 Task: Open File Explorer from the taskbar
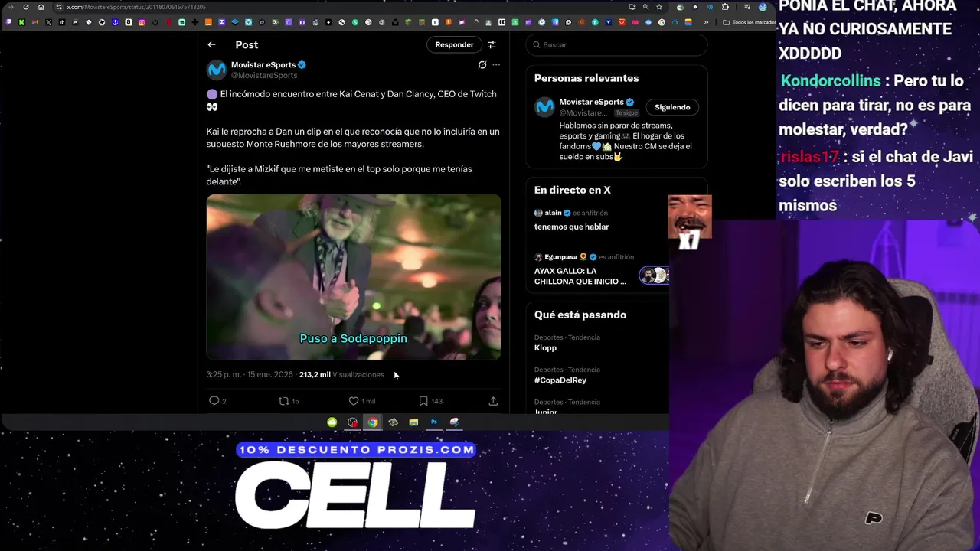click(413, 422)
